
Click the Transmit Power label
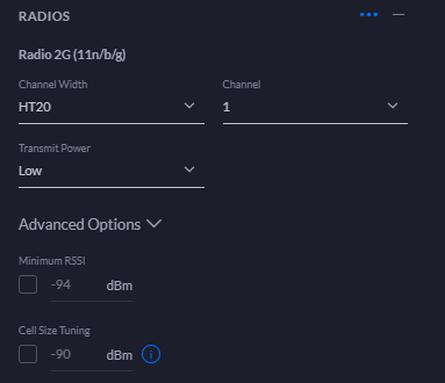[54, 148]
